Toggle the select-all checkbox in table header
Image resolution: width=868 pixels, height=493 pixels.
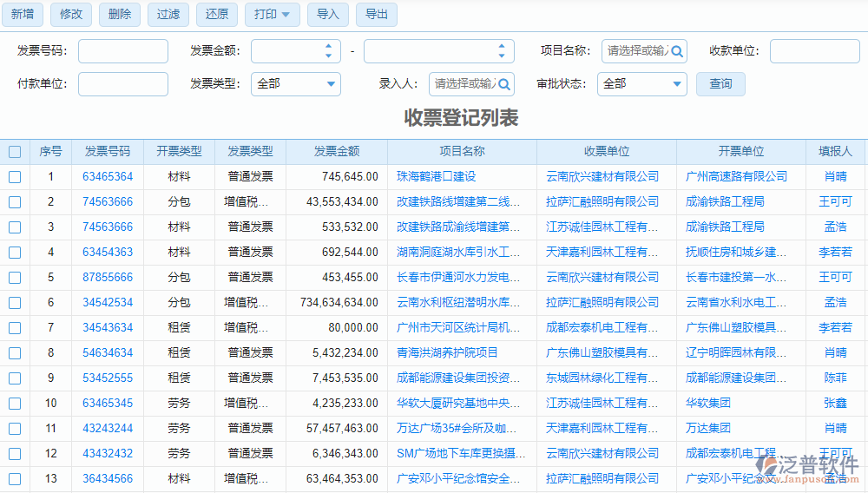pos(15,152)
